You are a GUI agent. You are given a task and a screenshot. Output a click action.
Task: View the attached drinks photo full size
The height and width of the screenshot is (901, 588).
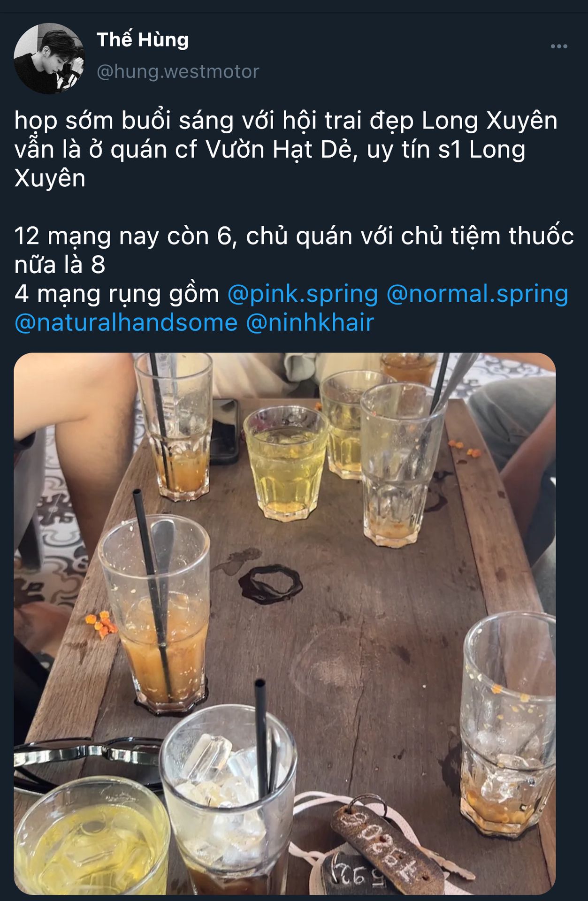click(285, 624)
